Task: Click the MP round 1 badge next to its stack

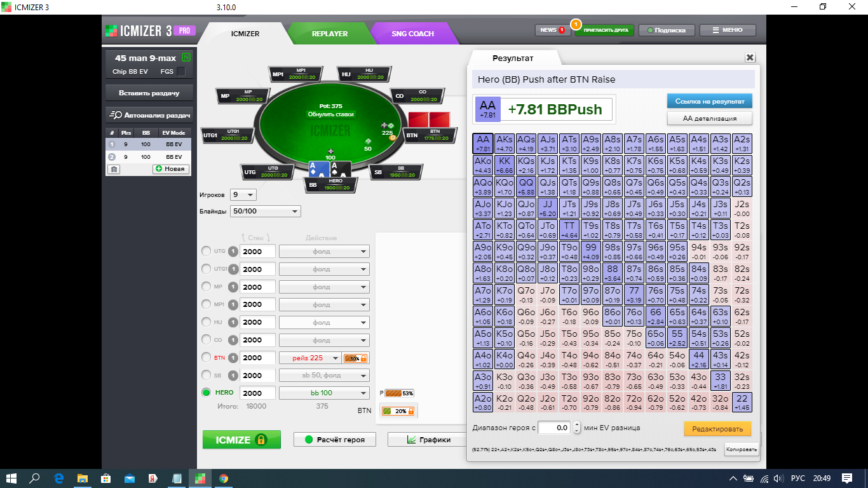Action: pyautogui.click(x=233, y=287)
